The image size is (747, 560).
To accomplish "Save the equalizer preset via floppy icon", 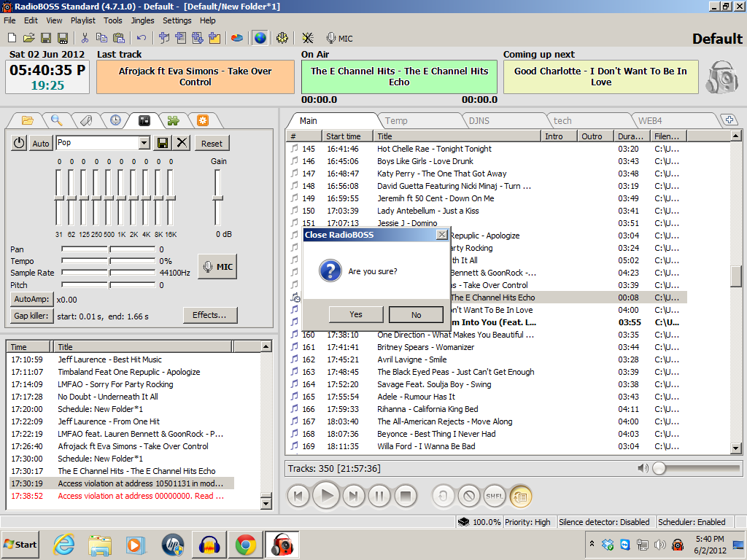I will pyautogui.click(x=162, y=143).
